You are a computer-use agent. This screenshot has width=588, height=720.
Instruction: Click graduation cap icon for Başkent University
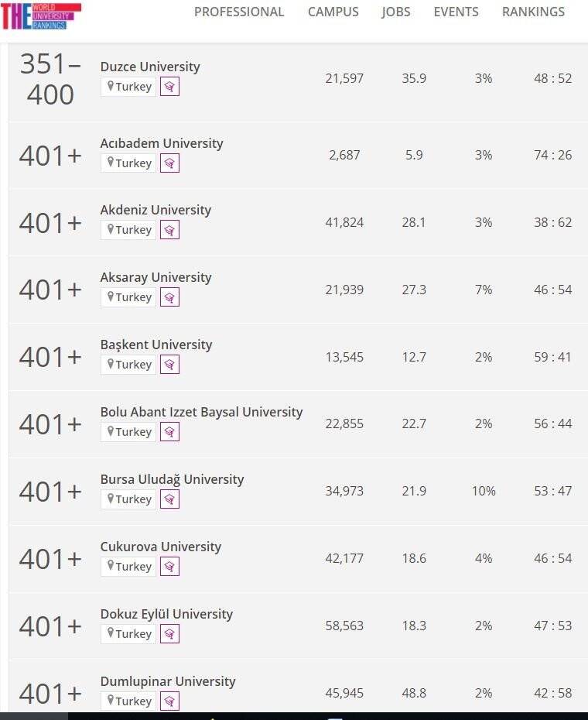169,365
